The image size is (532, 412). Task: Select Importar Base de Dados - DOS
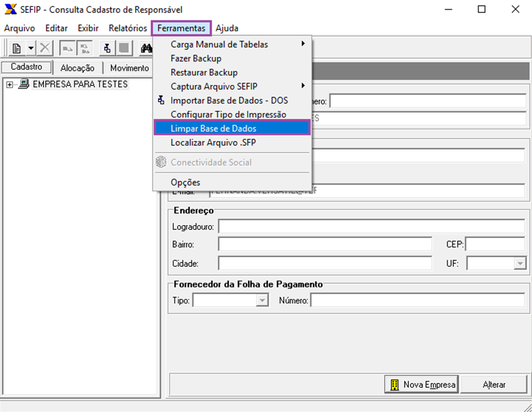coord(232,100)
